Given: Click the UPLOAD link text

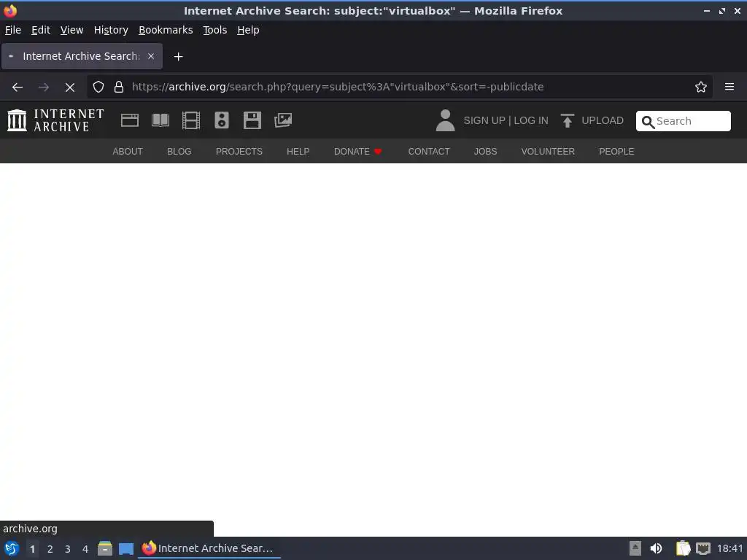Looking at the screenshot, I should point(603,120).
